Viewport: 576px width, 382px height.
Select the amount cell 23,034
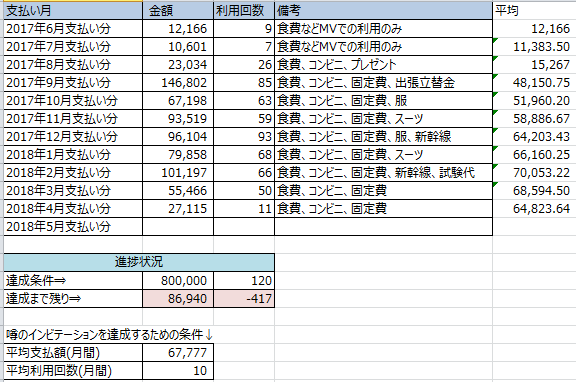(178, 65)
